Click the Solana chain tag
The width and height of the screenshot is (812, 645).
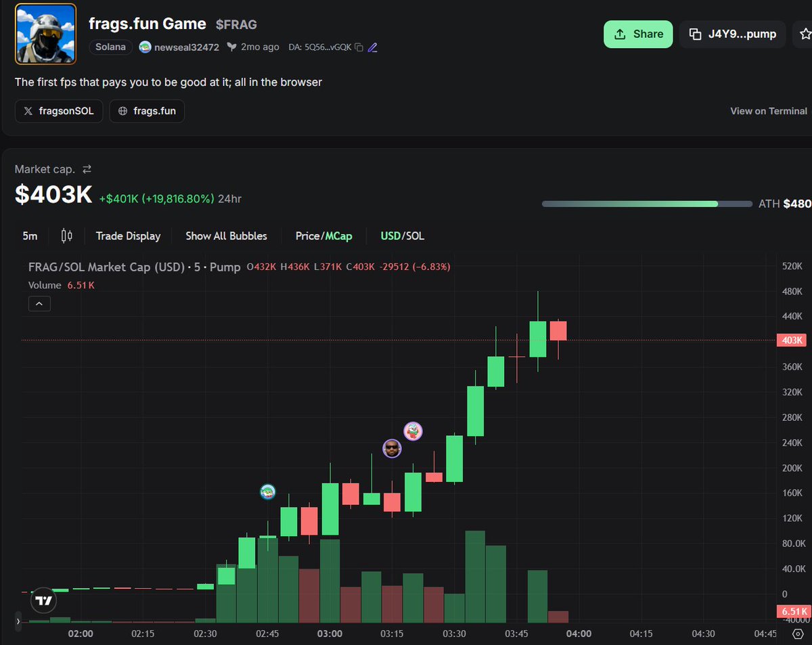[x=110, y=47]
